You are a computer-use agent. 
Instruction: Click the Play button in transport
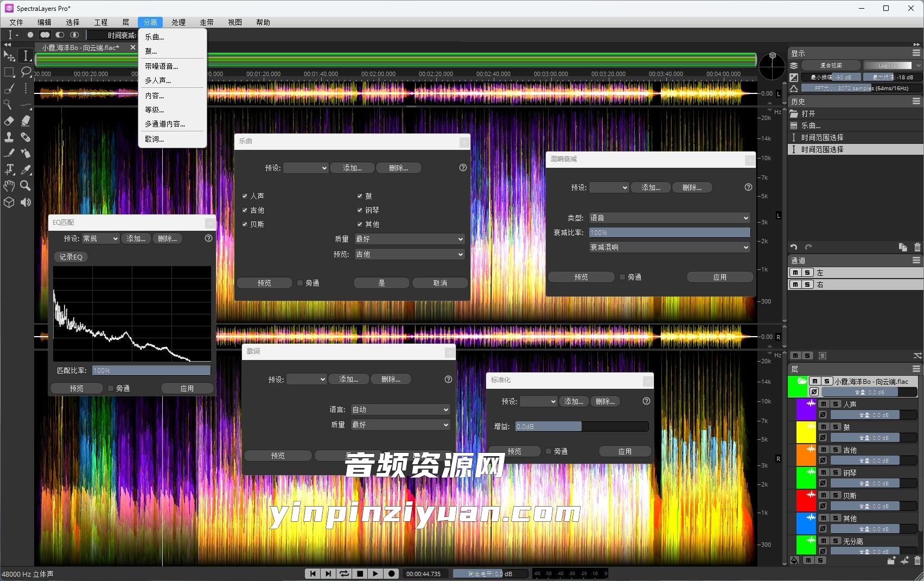click(375, 573)
